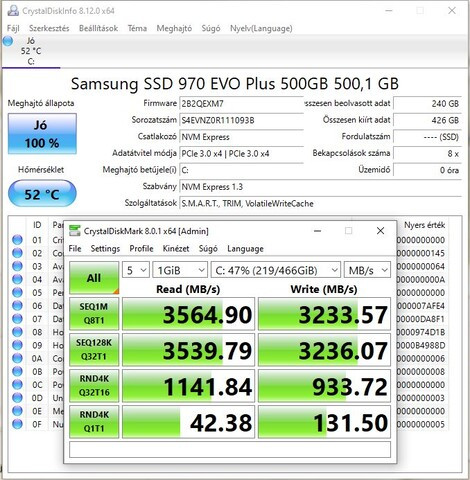Click the total written data value 426 GB

pyautogui.click(x=428, y=120)
